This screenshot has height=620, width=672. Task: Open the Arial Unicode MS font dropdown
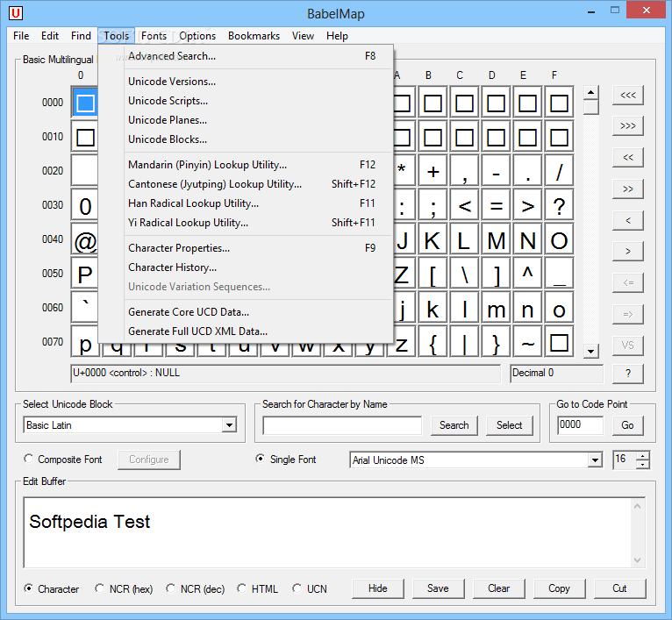pyautogui.click(x=595, y=460)
